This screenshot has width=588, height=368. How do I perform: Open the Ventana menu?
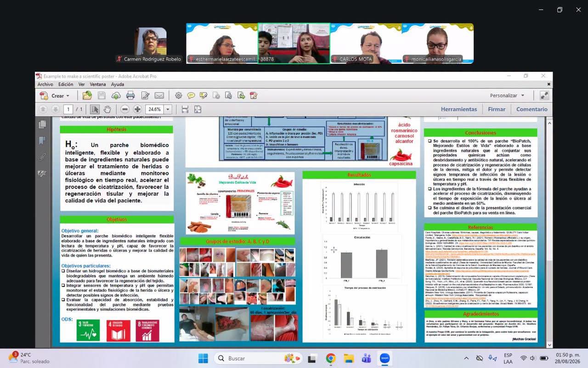pyautogui.click(x=98, y=84)
